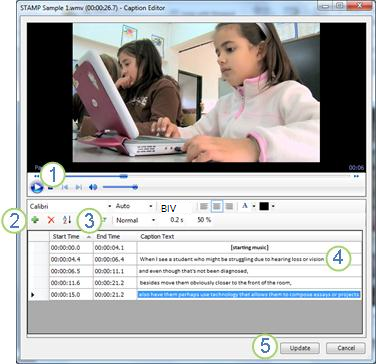Open the font color A dropdown arrow
Viewport: 376px width, 364px height.
pos(254,206)
